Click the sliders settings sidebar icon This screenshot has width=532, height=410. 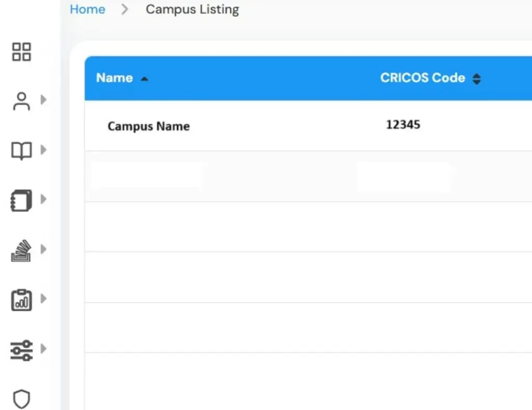click(x=21, y=350)
